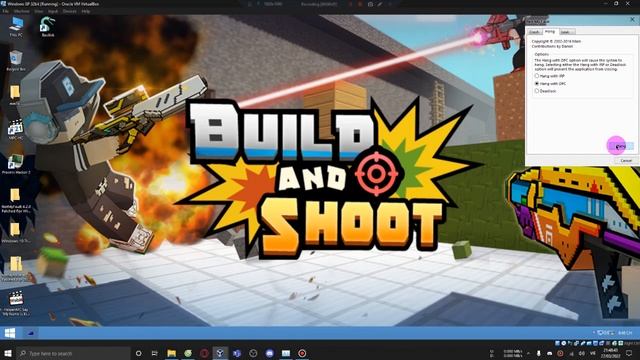Click the VirtualBox cube taskbar icon
The width and height of the screenshot is (640, 360).
(220, 353)
